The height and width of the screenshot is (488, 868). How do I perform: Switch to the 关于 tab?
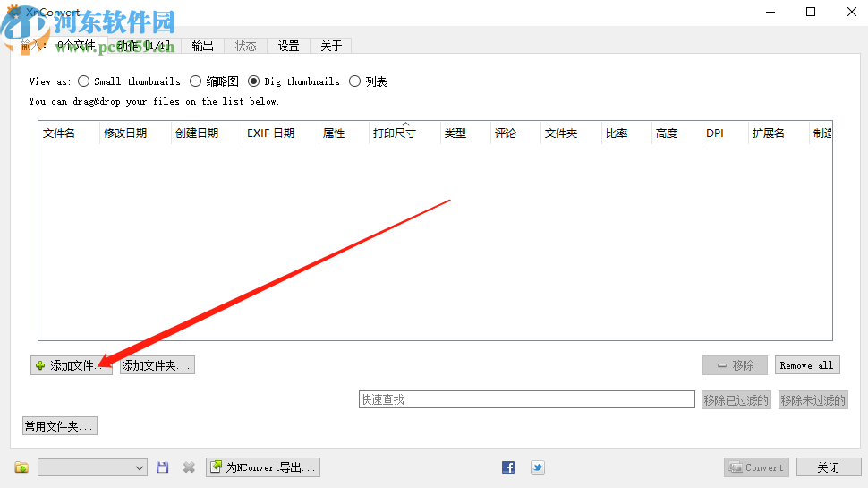click(x=331, y=46)
